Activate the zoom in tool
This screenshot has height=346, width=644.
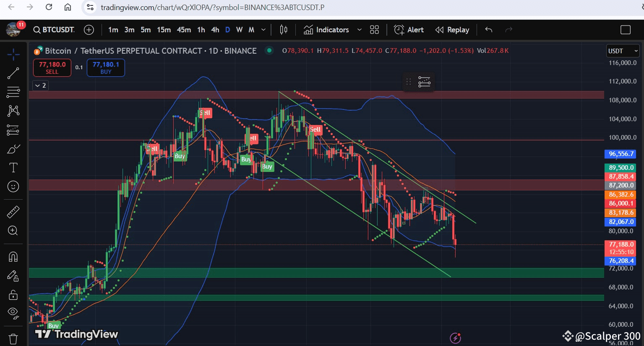[13, 231]
